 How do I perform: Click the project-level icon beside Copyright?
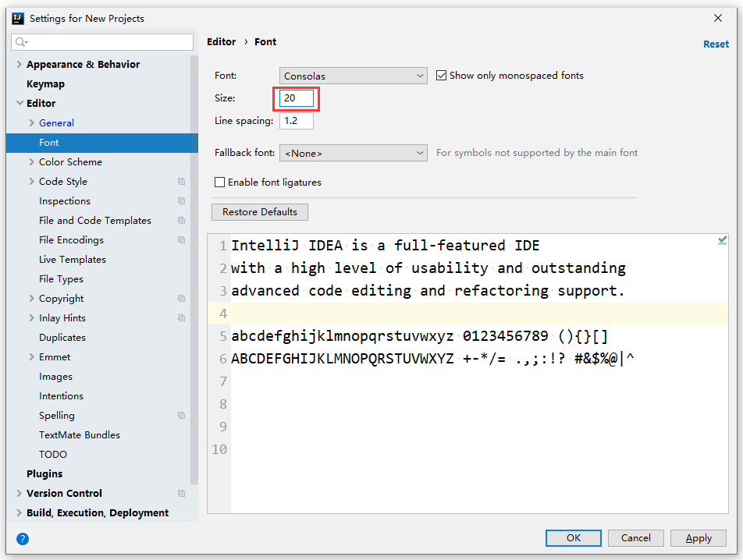tap(182, 298)
